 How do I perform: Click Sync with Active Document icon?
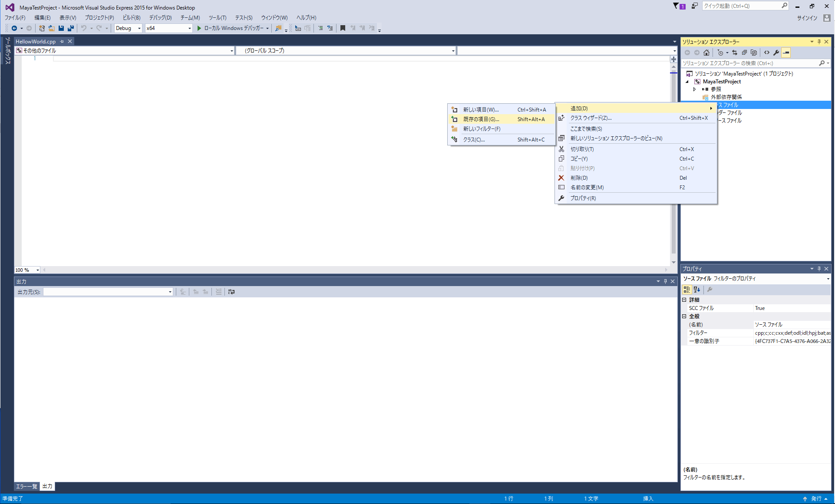735,53
